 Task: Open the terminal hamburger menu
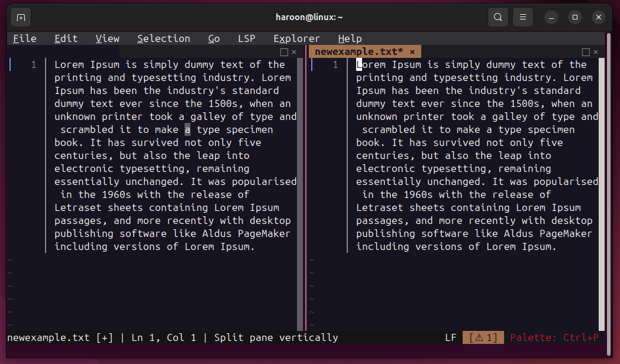tap(522, 17)
